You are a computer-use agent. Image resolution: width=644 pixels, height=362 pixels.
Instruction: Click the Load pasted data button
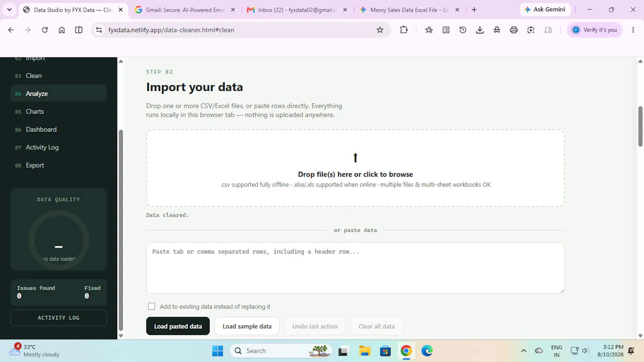coord(178,326)
